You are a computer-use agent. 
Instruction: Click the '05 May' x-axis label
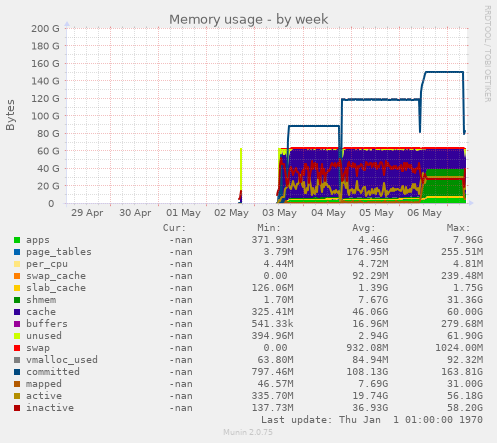(376, 213)
